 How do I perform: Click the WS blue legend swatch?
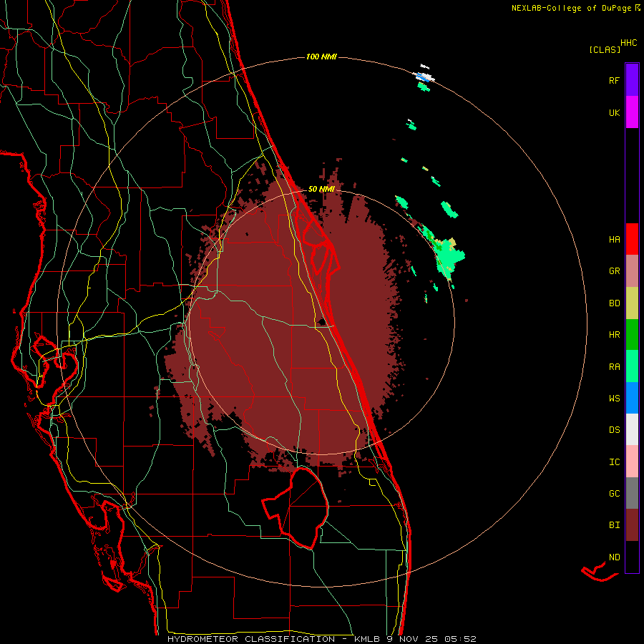click(x=632, y=398)
